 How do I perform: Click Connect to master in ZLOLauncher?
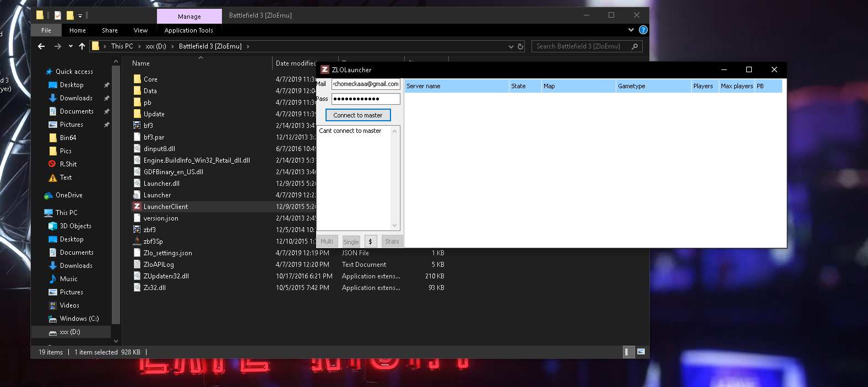coord(358,115)
